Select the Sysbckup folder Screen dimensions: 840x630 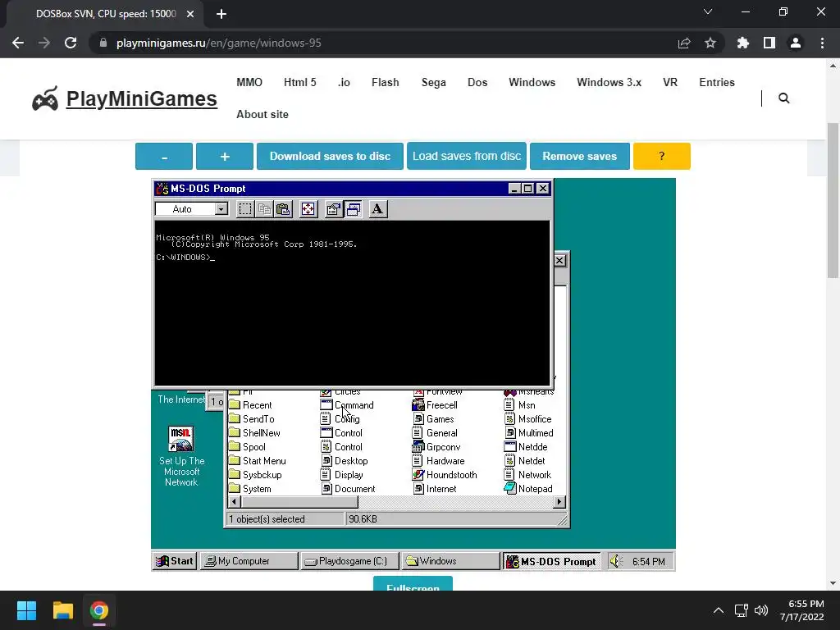(x=255, y=475)
